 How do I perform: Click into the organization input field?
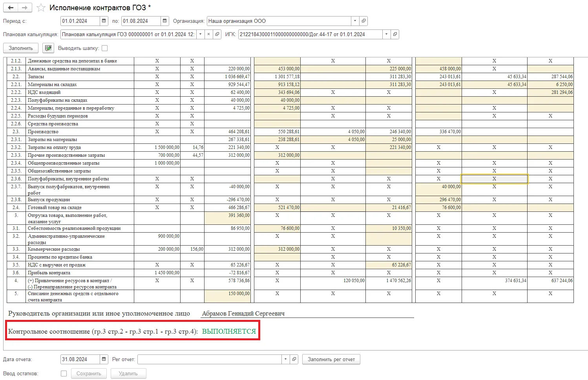(x=279, y=21)
